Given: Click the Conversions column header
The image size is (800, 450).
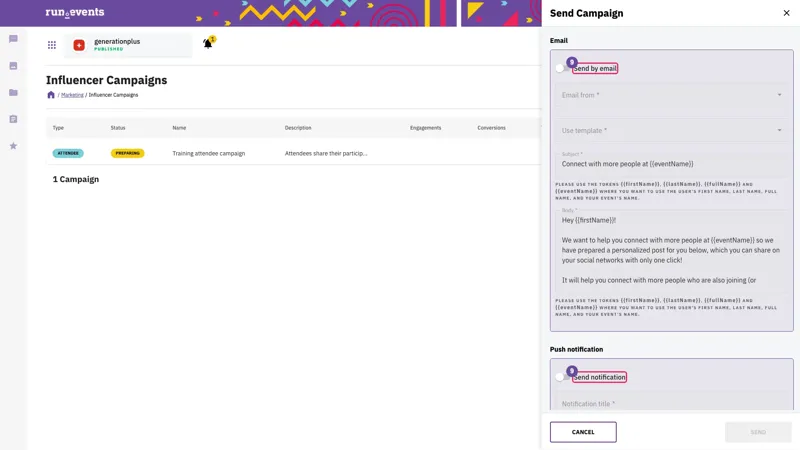Looking at the screenshot, I should pos(491,128).
